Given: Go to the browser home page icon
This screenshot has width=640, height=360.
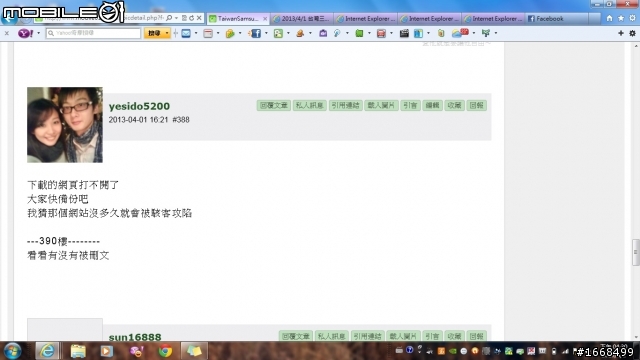Looking at the screenshot, I should pyautogui.click(x=609, y=18).
